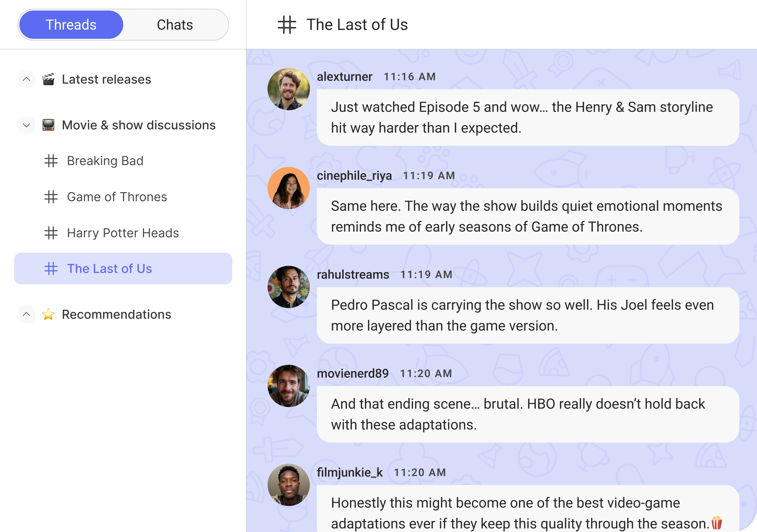Click the hash icon beside The Last of Us header
Image resolution: width=757 pixels, height=532 pixels.
point(287,25)
